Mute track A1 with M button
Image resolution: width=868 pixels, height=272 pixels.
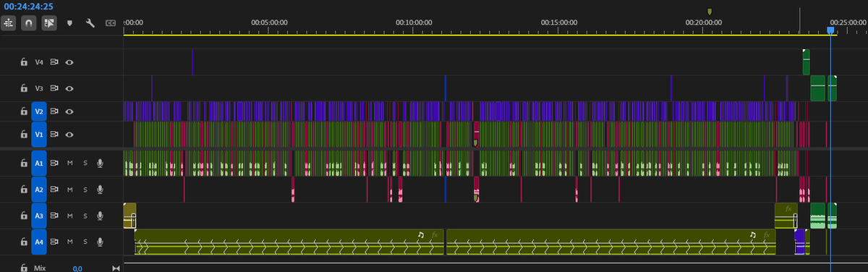tap(70, 163)
